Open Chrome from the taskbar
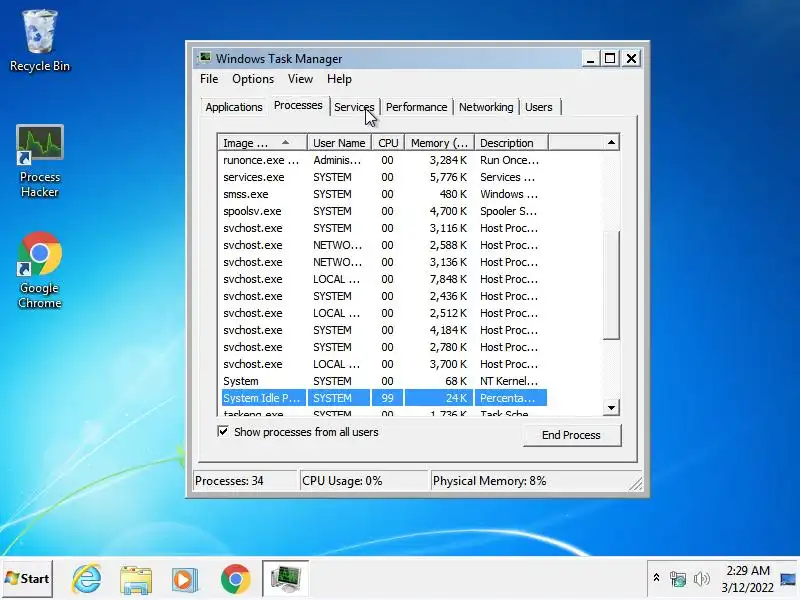 click(x=235, y=579)
